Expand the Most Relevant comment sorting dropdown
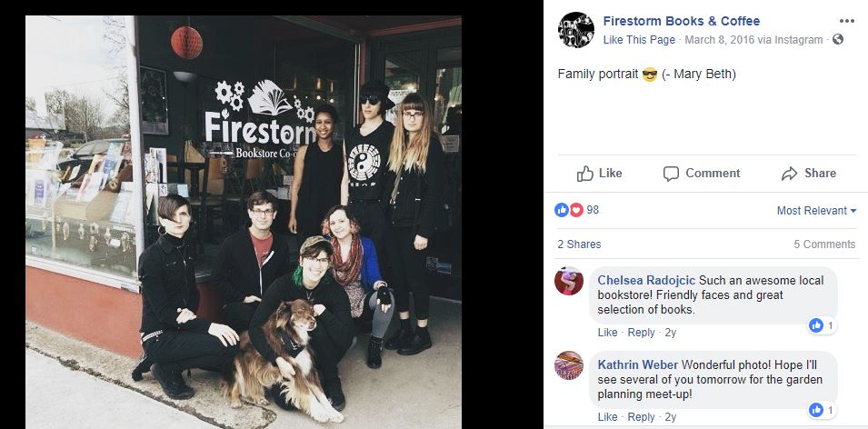868x429 pixels. click(x=816, y=210)
